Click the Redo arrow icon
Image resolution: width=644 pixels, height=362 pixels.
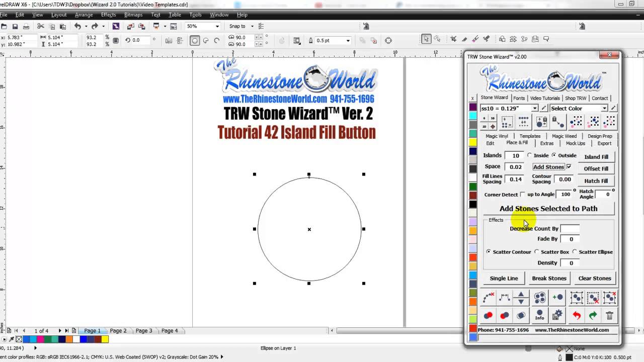tap(94, 26)
